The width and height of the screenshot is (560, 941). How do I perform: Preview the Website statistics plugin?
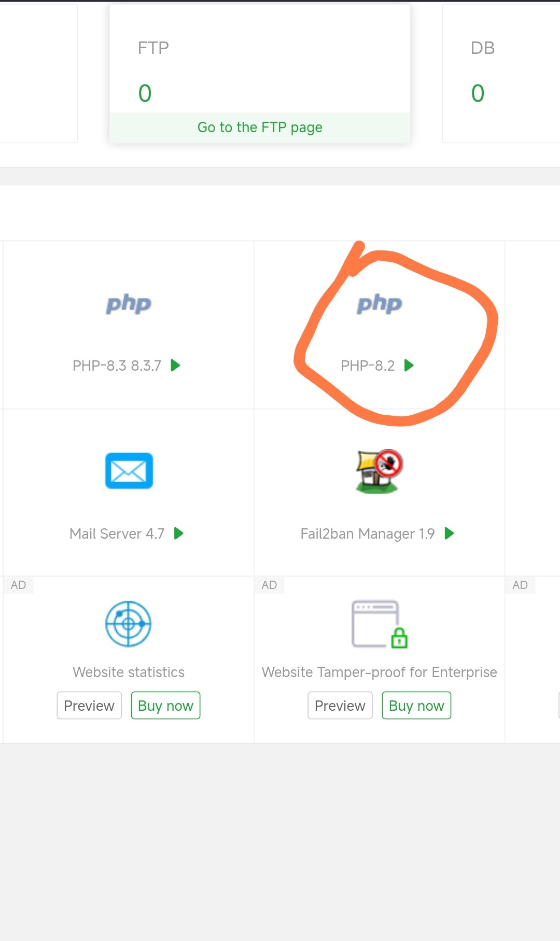click(89, 706)
